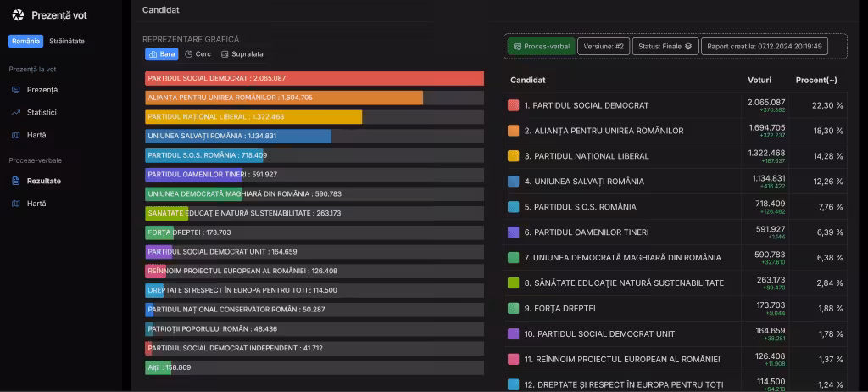868x392 pixels.
Task: Open the Proces-verbal document button
Action: pos(540,47)
